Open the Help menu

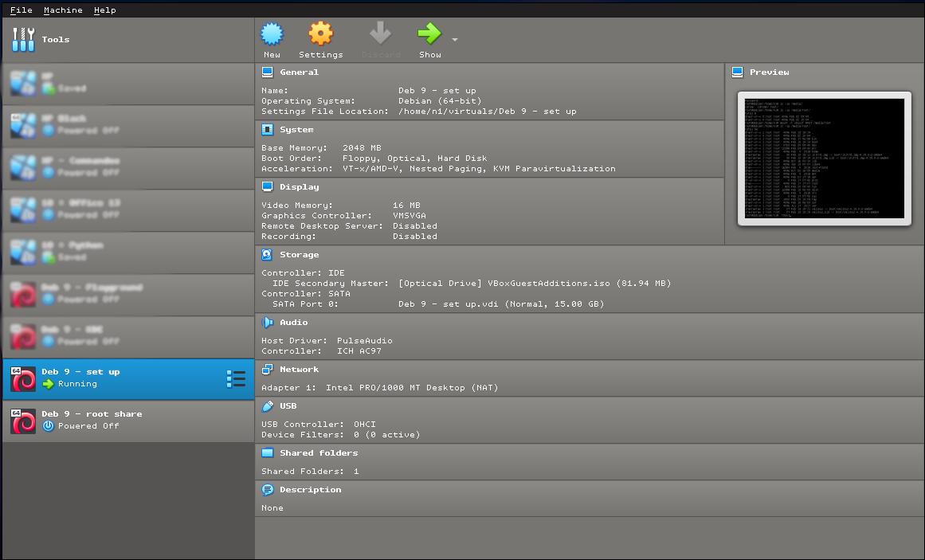pos(105,10)
